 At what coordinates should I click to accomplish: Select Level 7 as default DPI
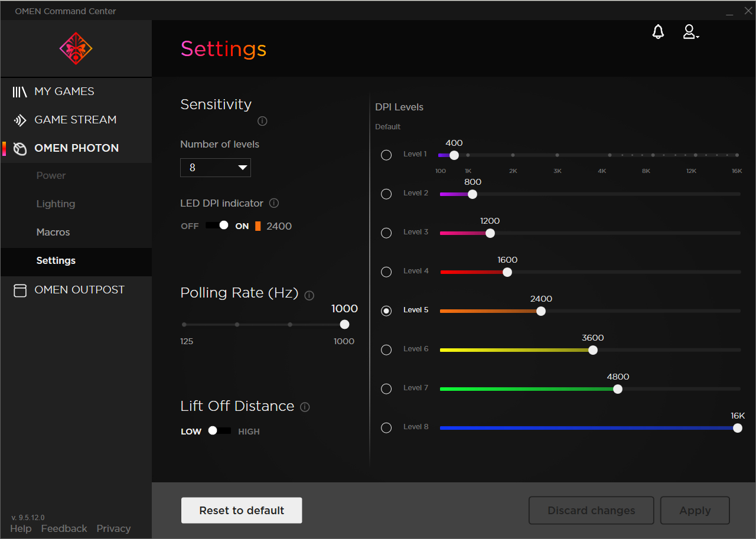coord(386,388)
